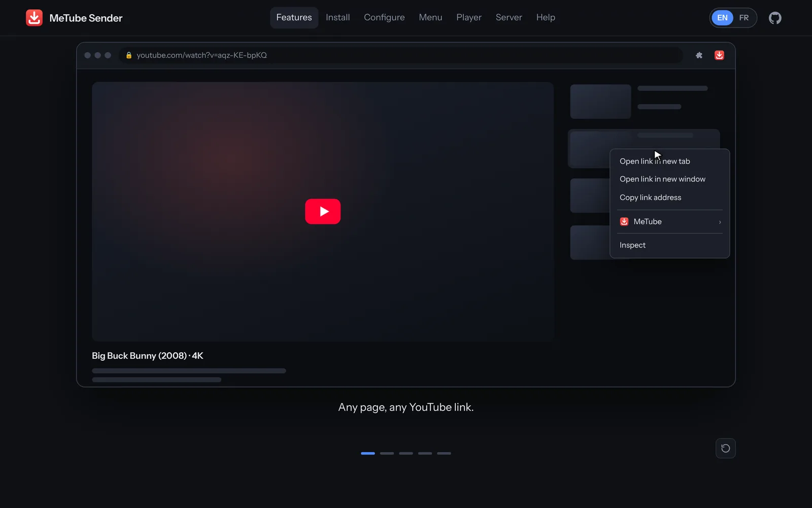Select the first slide indicator

(368, 453)
